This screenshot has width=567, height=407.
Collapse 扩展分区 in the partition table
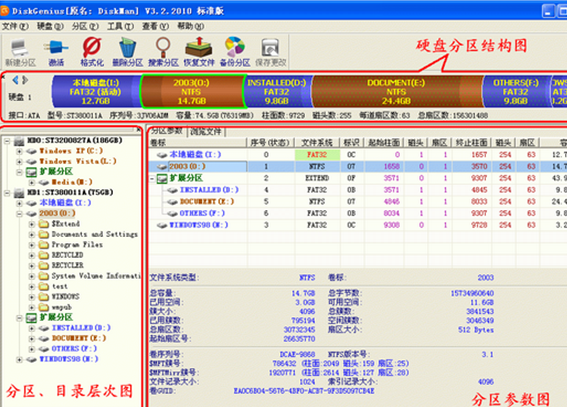click(153, 179)
